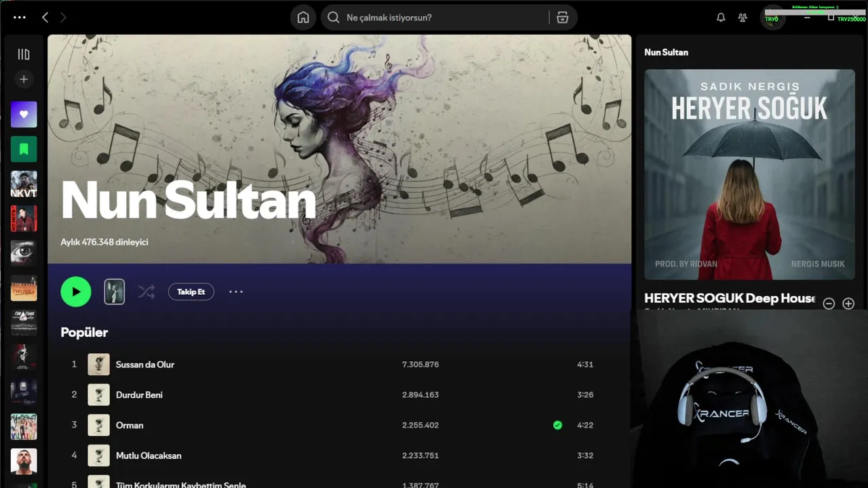Viewport: 868px width, 488px height.
Task: Click the plus create-playlist button in sidebar
Action: coord(24,79)
